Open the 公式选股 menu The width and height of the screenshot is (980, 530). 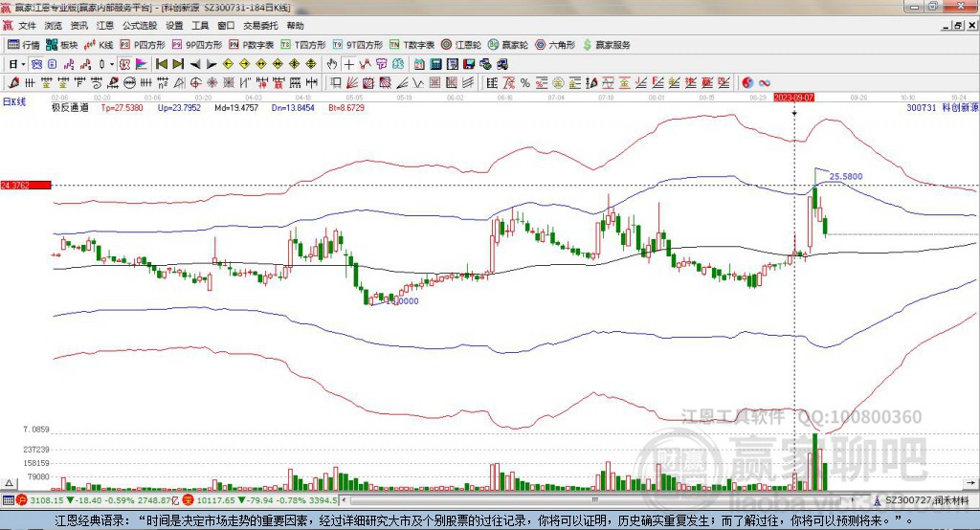(x=139, y=26)
